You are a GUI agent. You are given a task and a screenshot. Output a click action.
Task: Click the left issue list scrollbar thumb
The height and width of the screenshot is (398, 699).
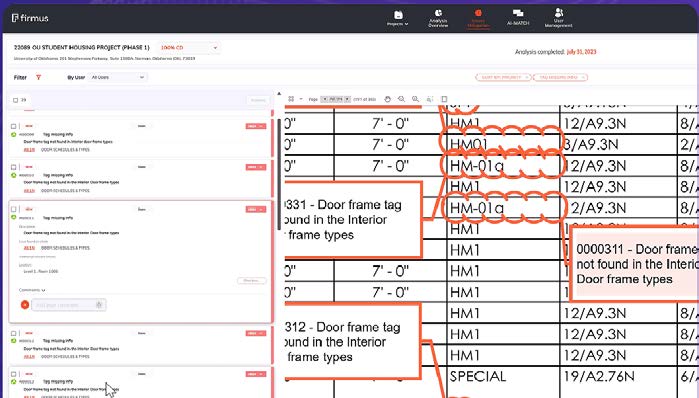[280, 174]
